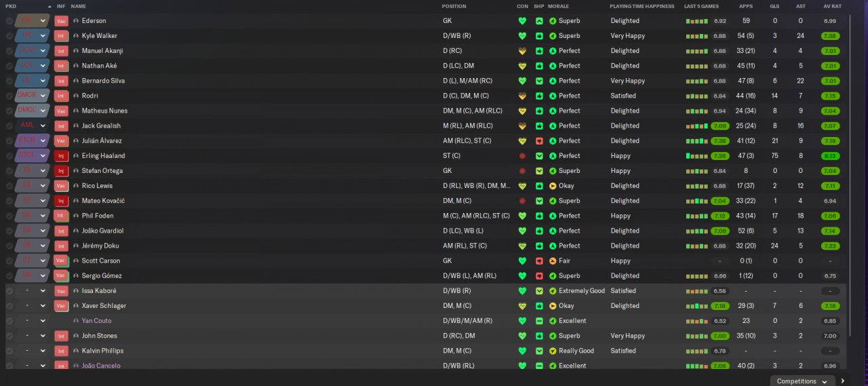868x386 pixels.
Task: Open Matheus Nunes's DMCL position dropdown
Action: 33,111
